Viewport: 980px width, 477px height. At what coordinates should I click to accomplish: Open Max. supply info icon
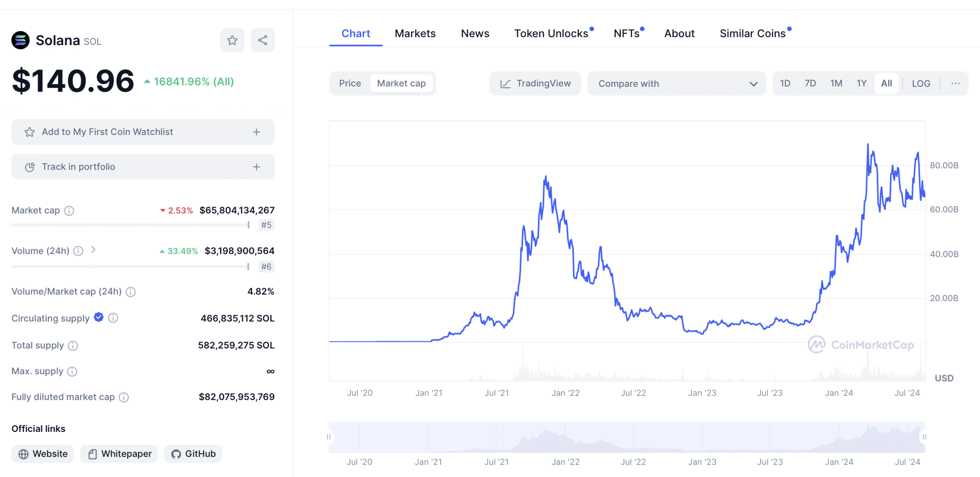pos(72,371)
